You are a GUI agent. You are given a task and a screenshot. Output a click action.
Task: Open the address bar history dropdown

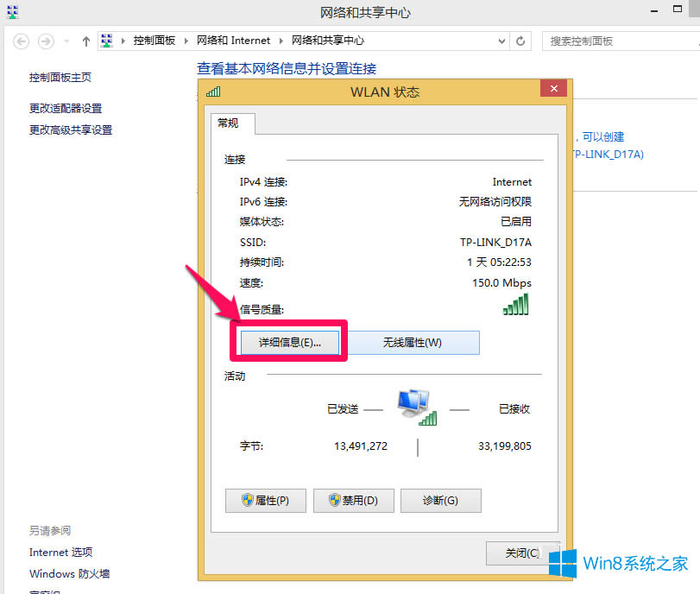(x=501, y=41)
